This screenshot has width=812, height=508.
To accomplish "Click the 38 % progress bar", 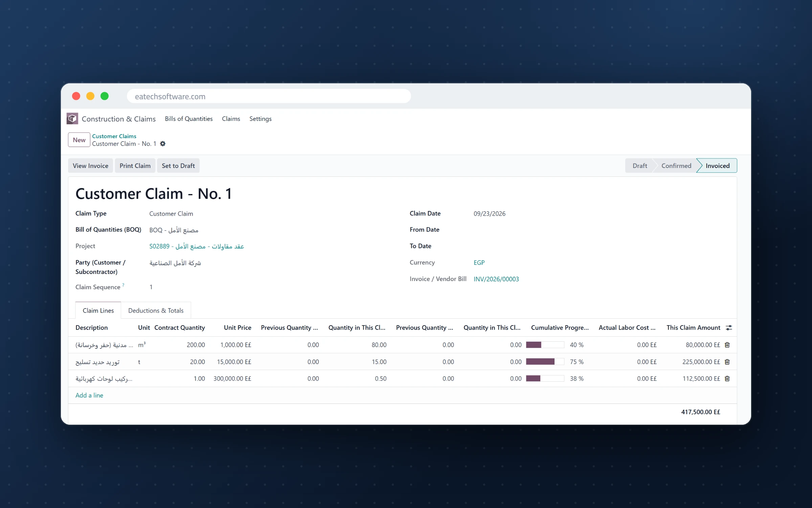I will 545,379.
